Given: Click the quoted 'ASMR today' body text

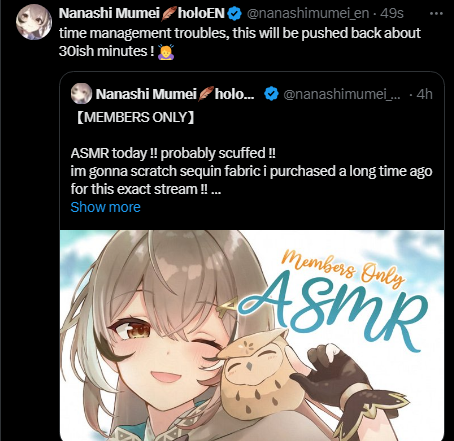Looking at the screenshot, I should (251, 171).
